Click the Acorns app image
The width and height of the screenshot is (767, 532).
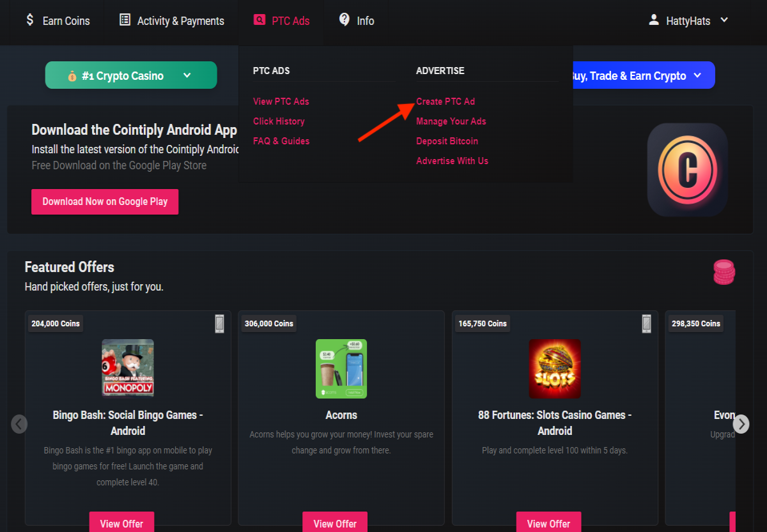(341, 369)
